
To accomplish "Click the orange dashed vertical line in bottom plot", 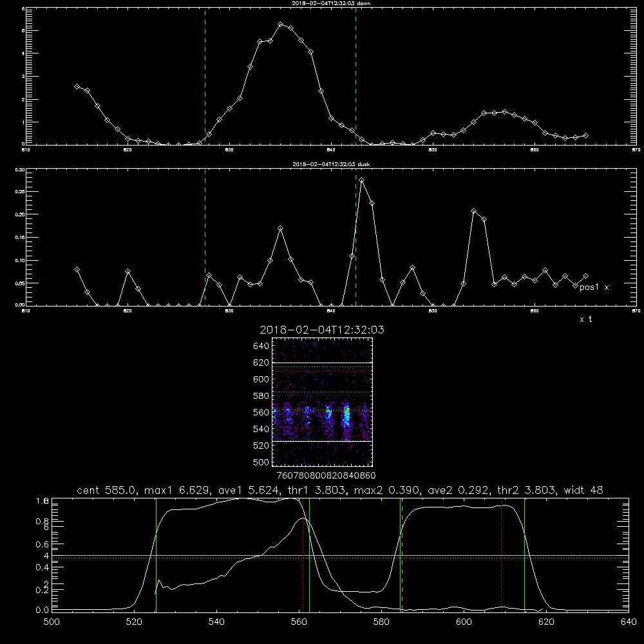I will pos(402,554).
